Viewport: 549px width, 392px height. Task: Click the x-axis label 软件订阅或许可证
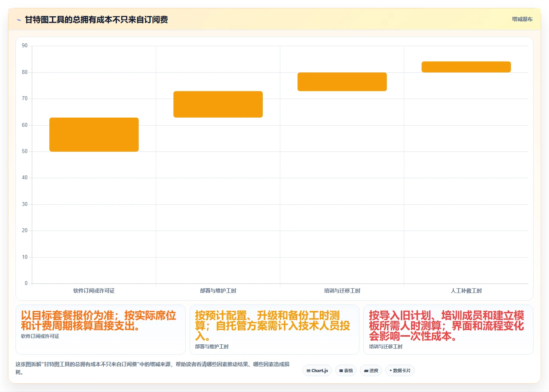(94, 291)
